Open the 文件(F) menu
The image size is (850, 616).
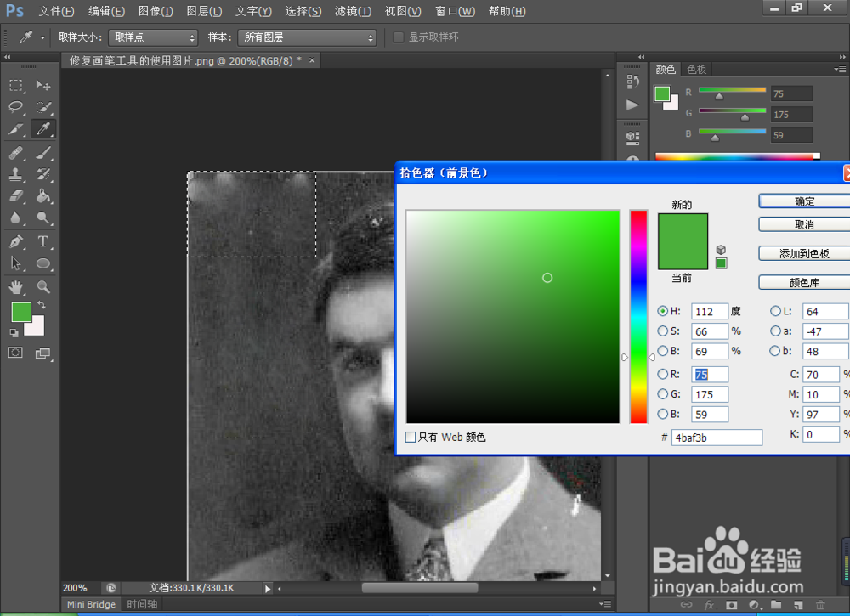56,11
